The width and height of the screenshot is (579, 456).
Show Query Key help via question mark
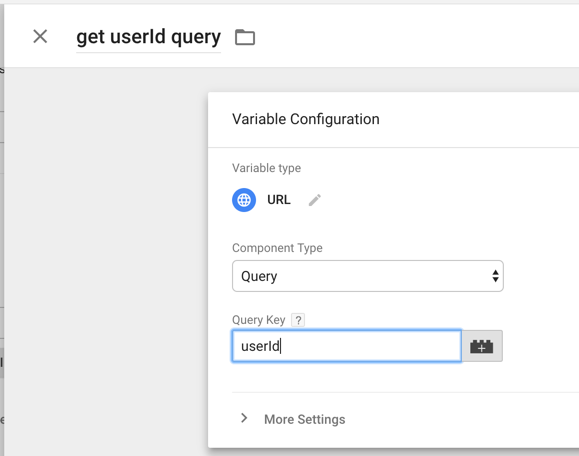click(x=298, y=320)
